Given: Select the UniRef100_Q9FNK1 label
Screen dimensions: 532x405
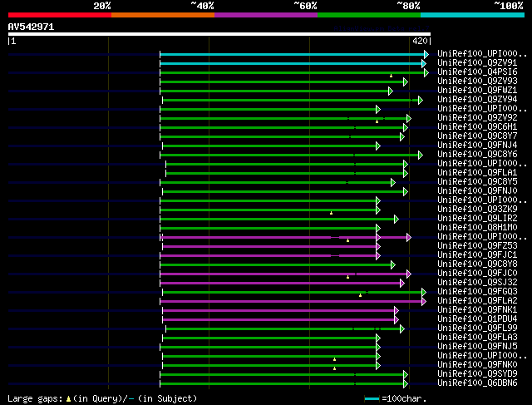Looking at the screenshot, I should click(477, 310).
